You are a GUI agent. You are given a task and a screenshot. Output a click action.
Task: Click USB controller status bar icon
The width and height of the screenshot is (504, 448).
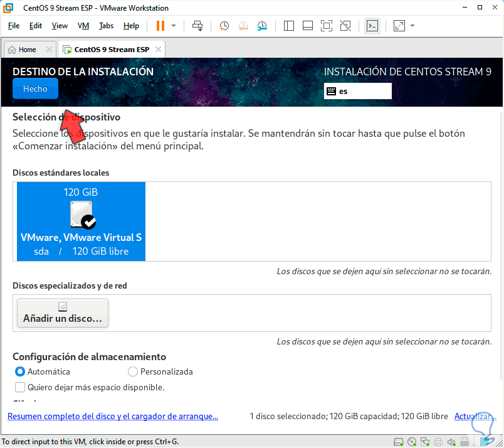[465, 442]
